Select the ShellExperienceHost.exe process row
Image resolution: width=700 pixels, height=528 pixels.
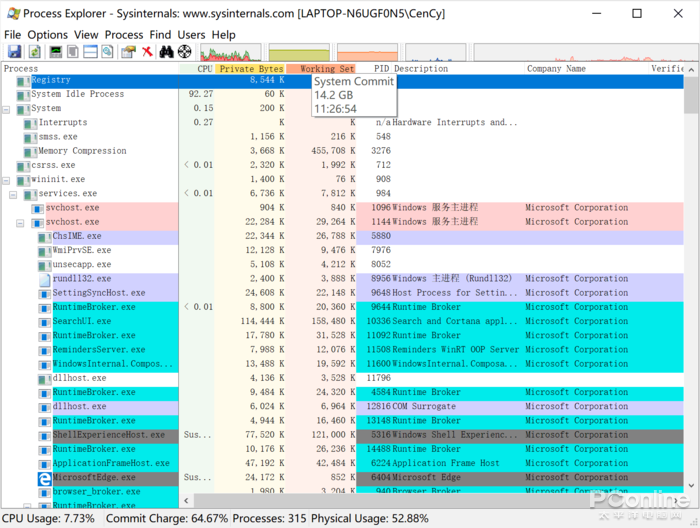[108, 435]
